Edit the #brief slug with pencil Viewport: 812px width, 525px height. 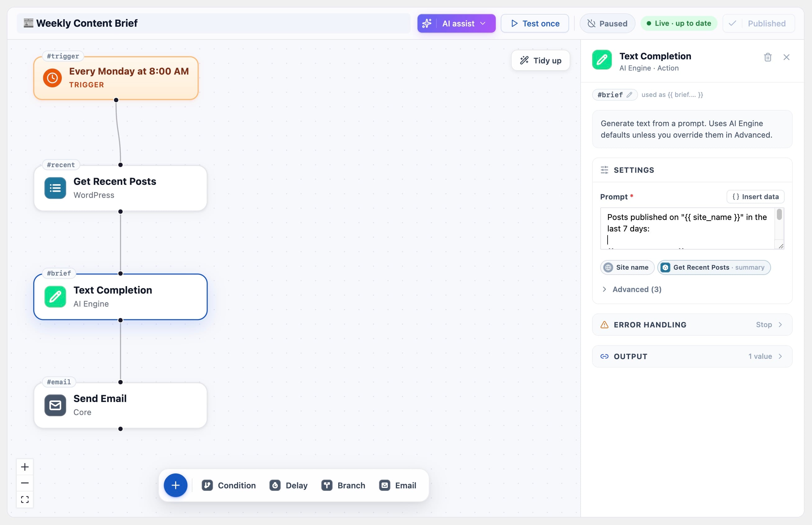pos(629,94)
